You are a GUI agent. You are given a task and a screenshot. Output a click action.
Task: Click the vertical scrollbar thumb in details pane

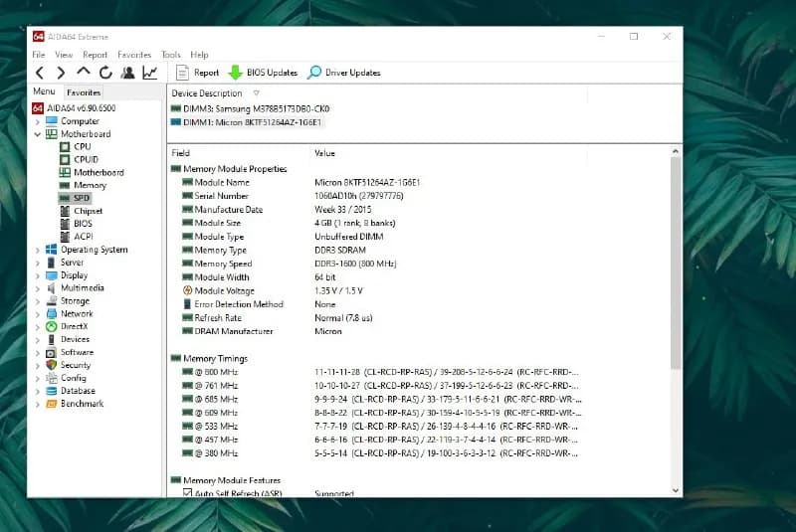[x=676, y=264]
